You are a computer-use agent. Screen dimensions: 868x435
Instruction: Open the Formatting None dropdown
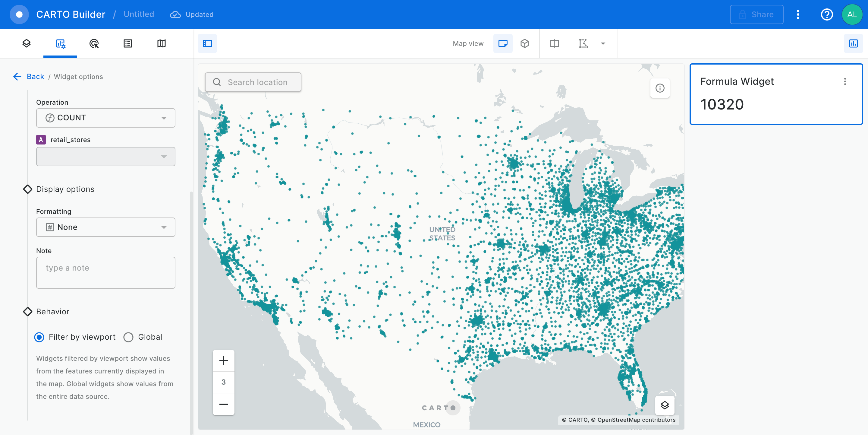click(x=105, y=227)
